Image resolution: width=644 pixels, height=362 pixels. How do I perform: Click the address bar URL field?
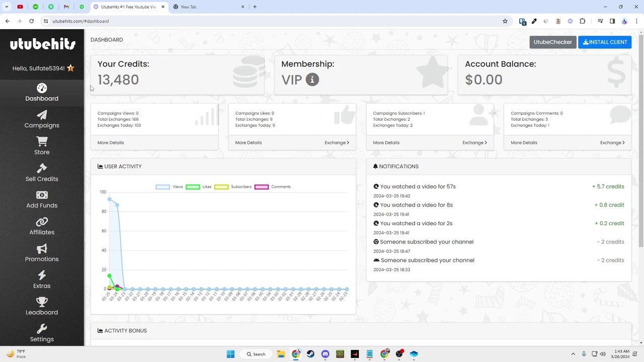(272, 21)
